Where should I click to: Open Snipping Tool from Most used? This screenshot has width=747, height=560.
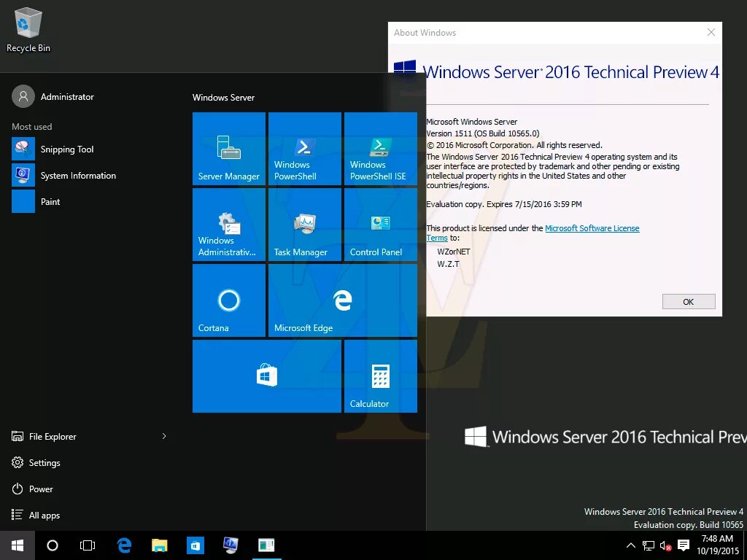tap(67, 149)
